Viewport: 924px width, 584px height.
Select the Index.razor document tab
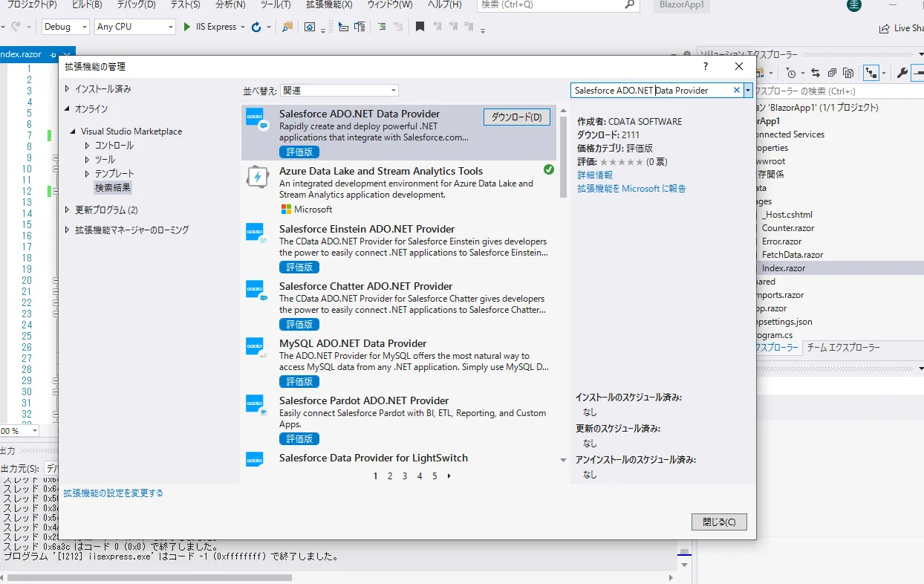coord(20,54)
